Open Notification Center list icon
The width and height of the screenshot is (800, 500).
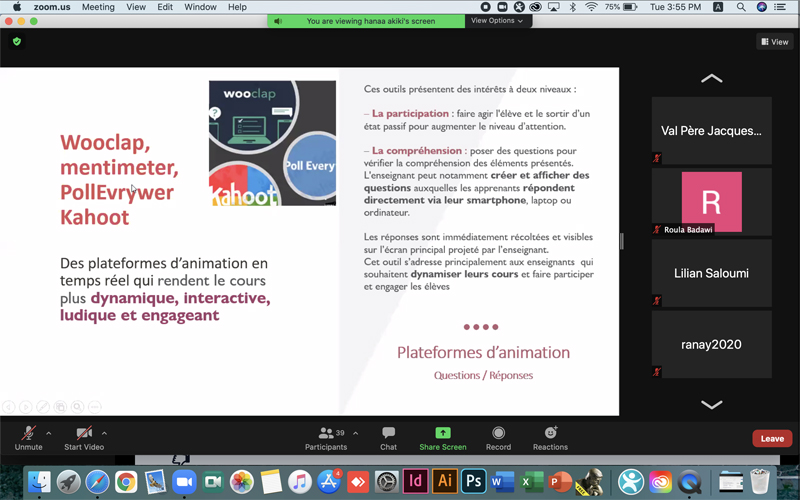780,7
